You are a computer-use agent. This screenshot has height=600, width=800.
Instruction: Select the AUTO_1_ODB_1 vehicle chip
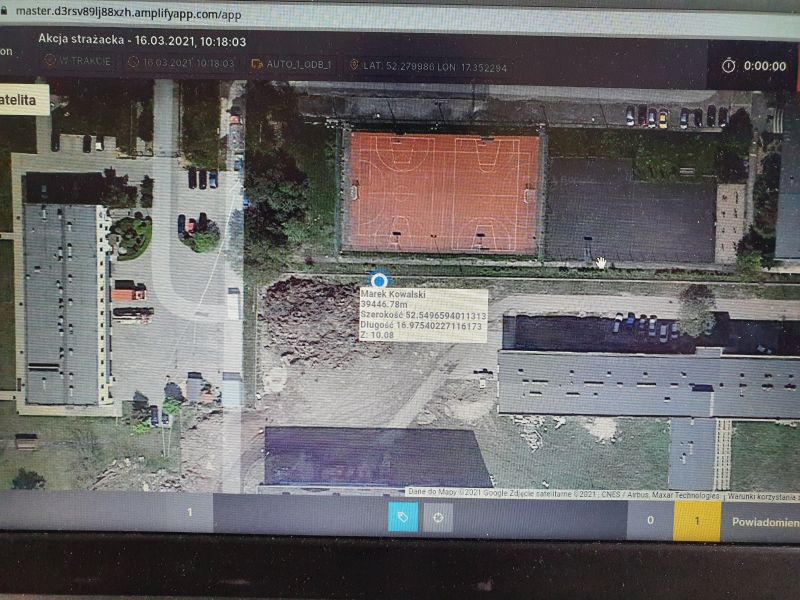(x=257, y=64)
